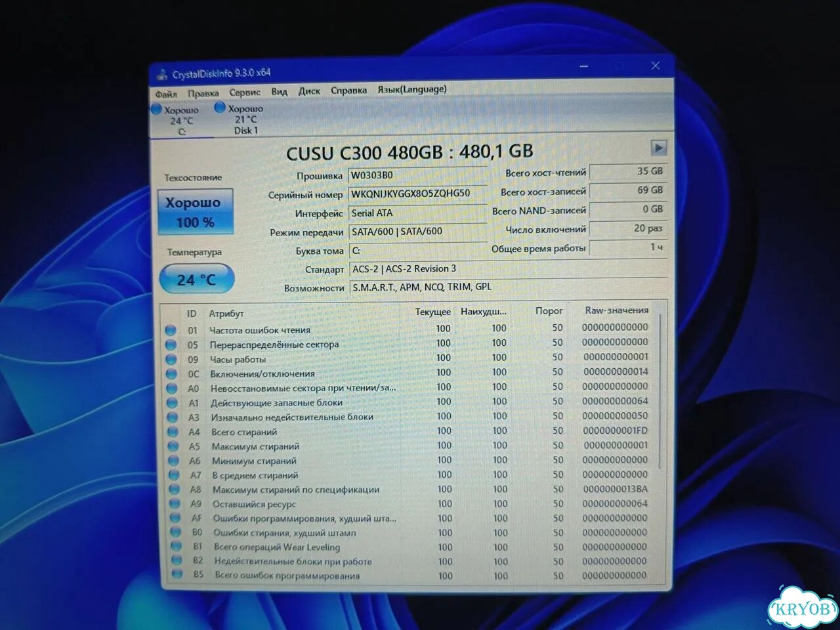The image size is (840, 630).
Task: Click raw value 000000000014
Action: tap(616, 371)
